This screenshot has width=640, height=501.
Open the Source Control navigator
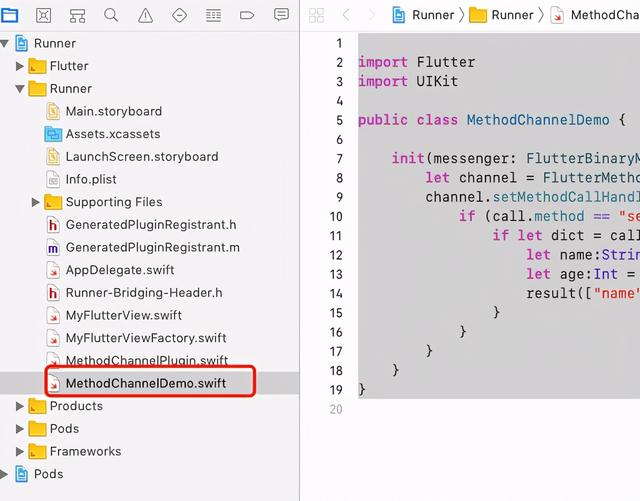tap(44, 15)
